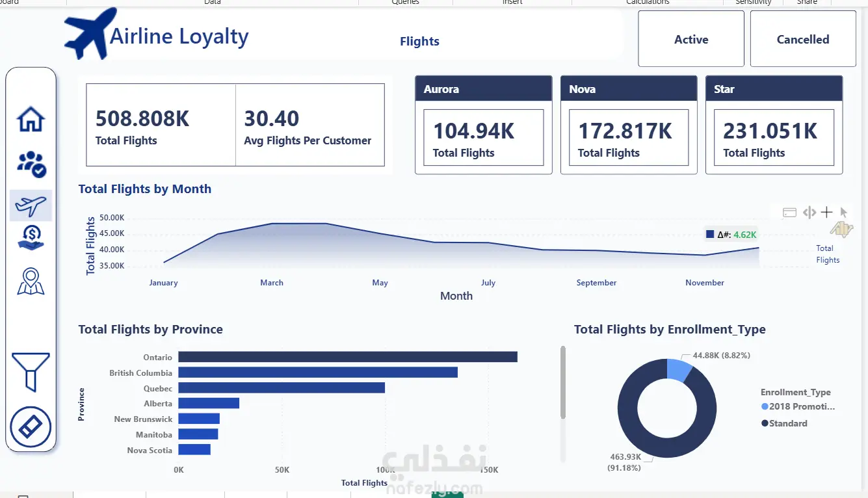
Task: Click the 30.40 average flights value
Action: point(272,118)
